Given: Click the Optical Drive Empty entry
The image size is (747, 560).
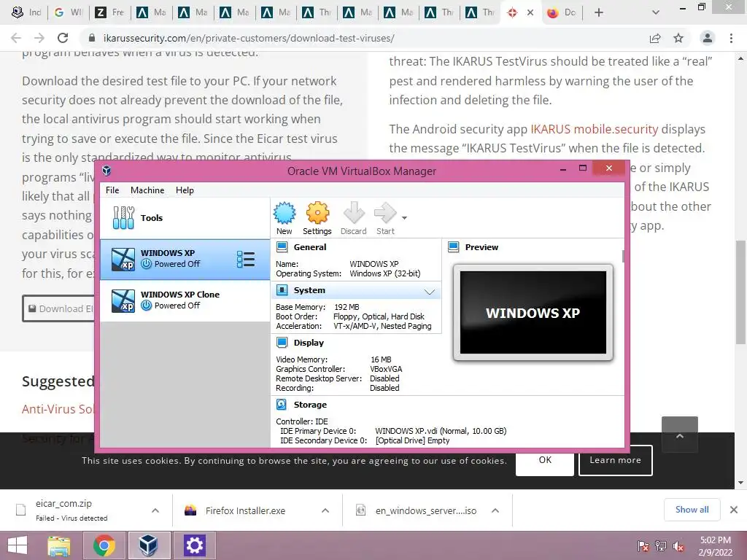Looking at the screenshot, I should [x=413, y=440].
